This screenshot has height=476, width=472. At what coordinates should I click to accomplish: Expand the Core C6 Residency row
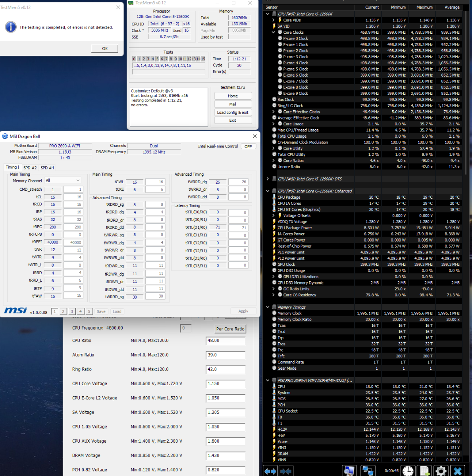tap(274, 295)
